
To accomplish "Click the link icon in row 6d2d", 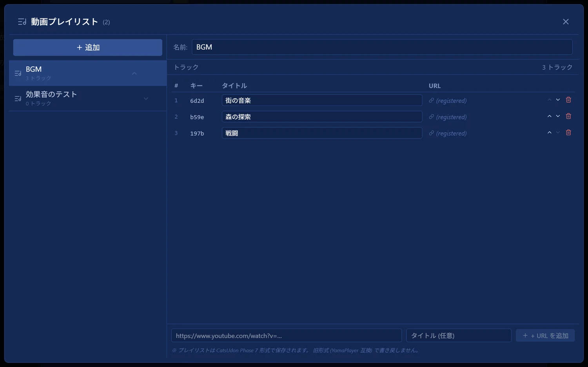I will coord(431,100).
